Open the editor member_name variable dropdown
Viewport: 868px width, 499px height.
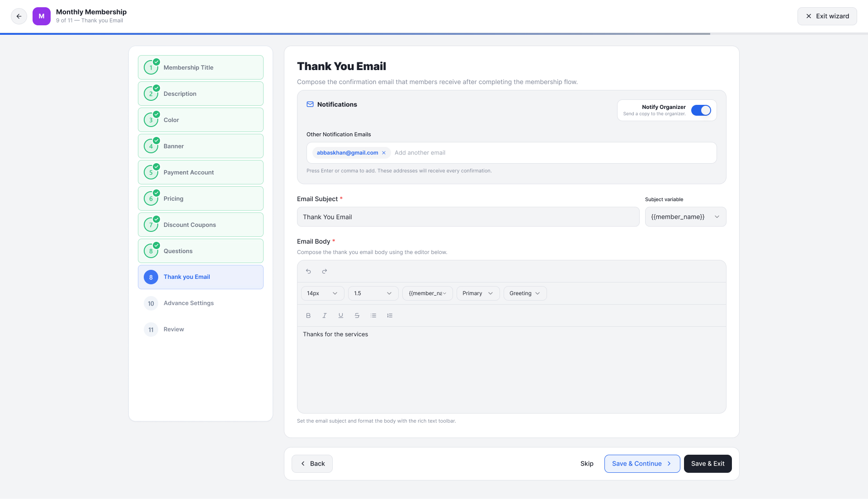coord(427,293)
